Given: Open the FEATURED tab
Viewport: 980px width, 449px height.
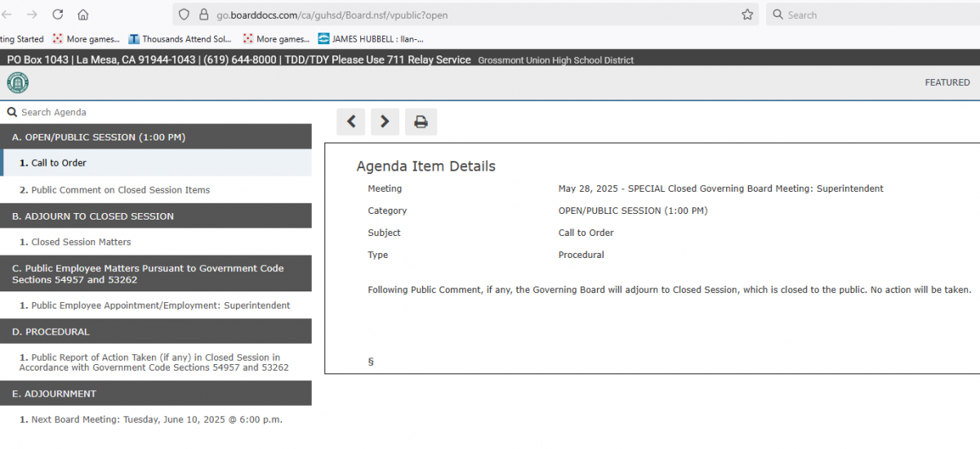Looking at the screenshot, I should [x=947, y=82].
